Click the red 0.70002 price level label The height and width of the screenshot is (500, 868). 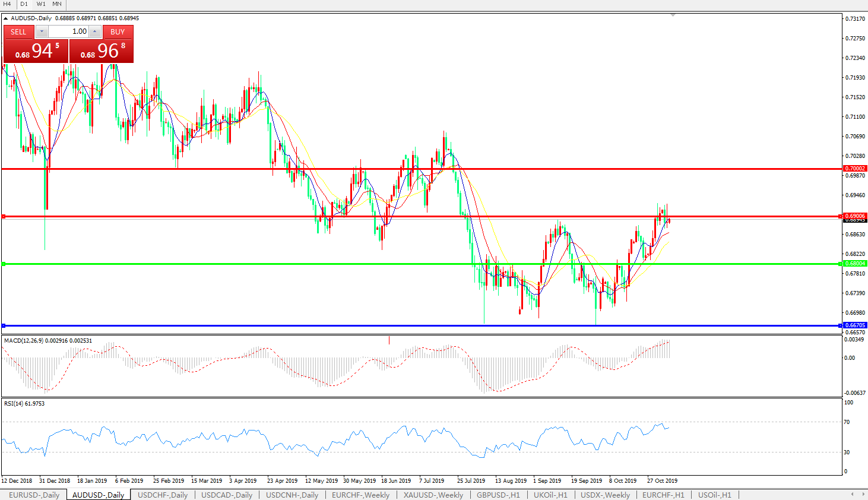tap(855, 169)
